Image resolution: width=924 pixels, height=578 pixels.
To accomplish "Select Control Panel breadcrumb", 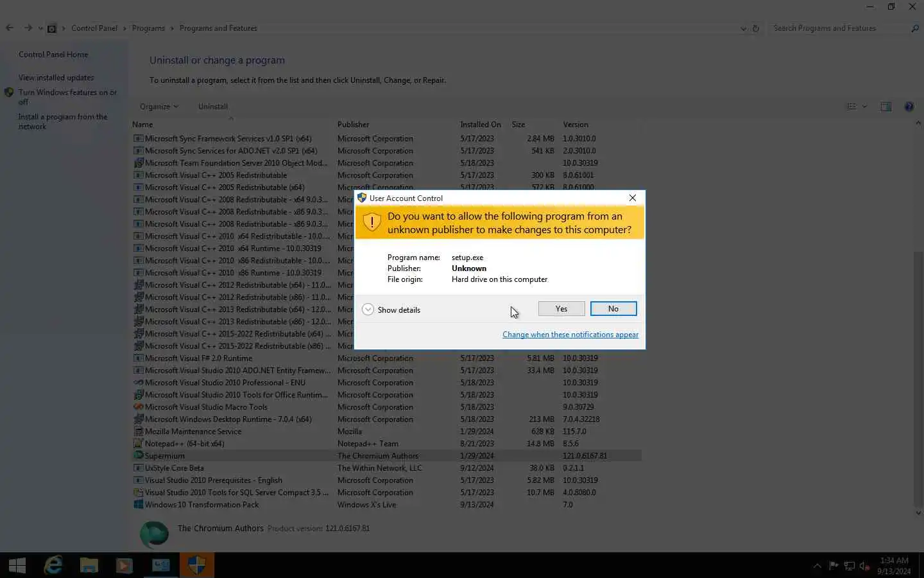I will pyautogui.click(x=94, y=28).
